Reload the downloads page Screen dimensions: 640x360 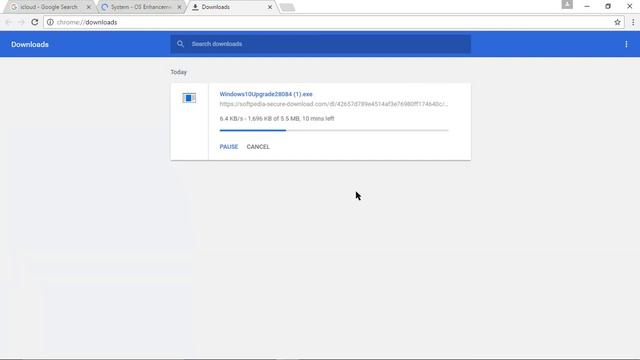[35, 22]
